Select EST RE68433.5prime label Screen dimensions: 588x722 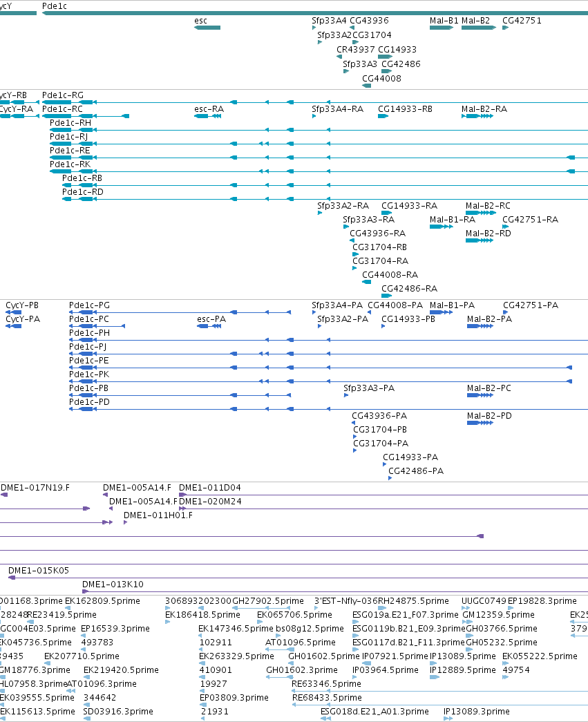click(x=327, y=698)
